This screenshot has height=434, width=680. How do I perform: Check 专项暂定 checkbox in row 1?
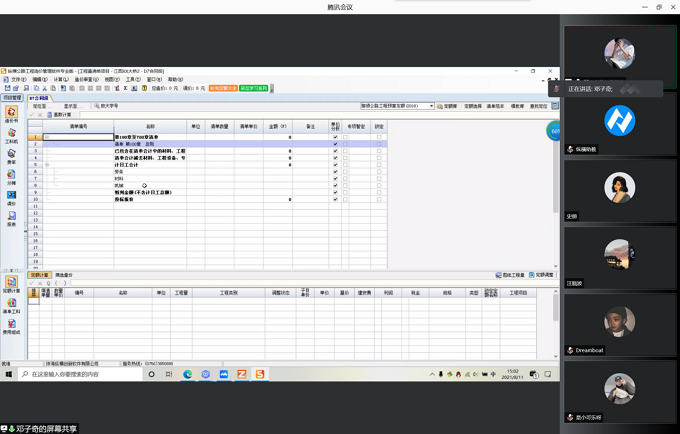coord(345,137)
